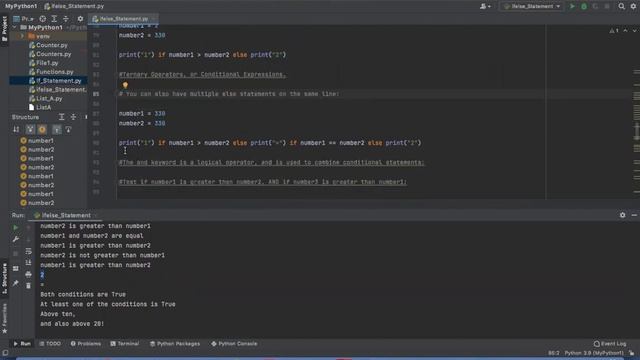Clear console output with the trash icon
The image size is (640, 360).
pyautogui.click(x=28, y=286)
